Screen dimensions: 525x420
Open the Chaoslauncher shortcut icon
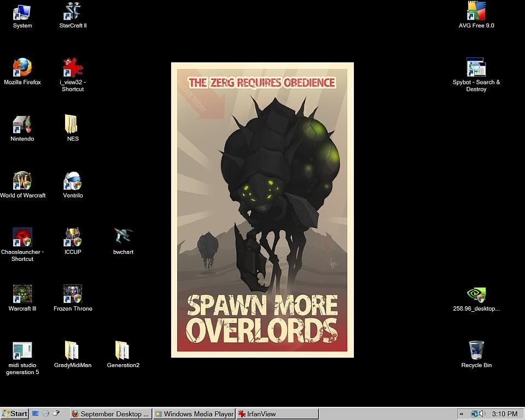coord(22,238)
